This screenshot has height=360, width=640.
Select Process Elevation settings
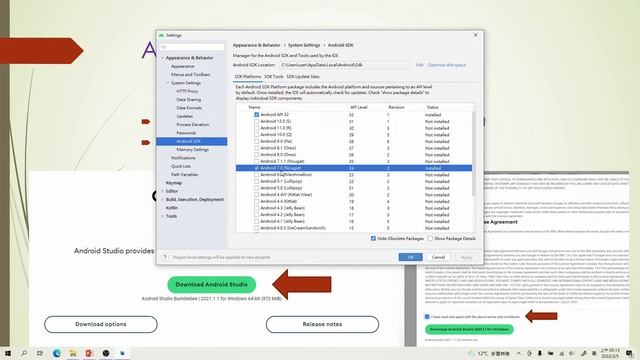coord(193,124)
